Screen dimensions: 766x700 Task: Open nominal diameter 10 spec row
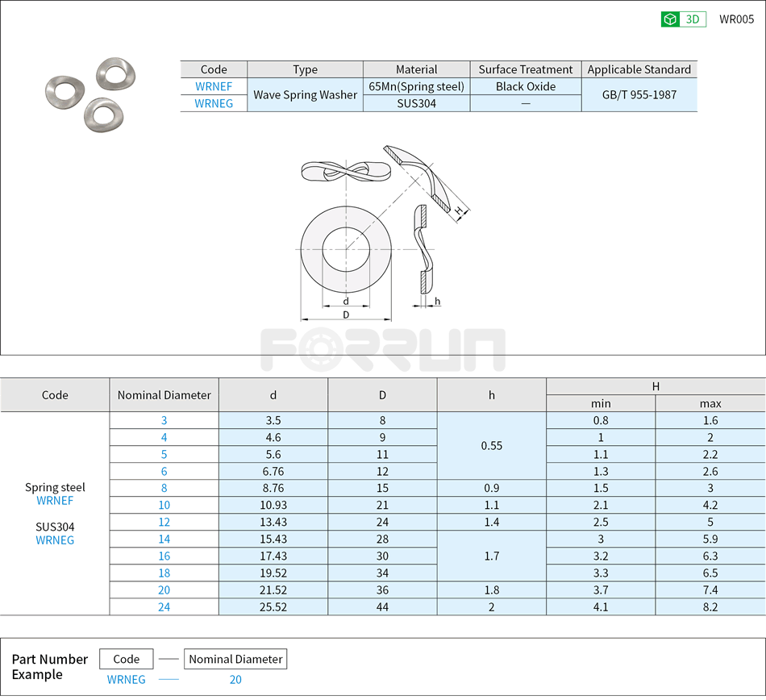(x=164, y=505)
